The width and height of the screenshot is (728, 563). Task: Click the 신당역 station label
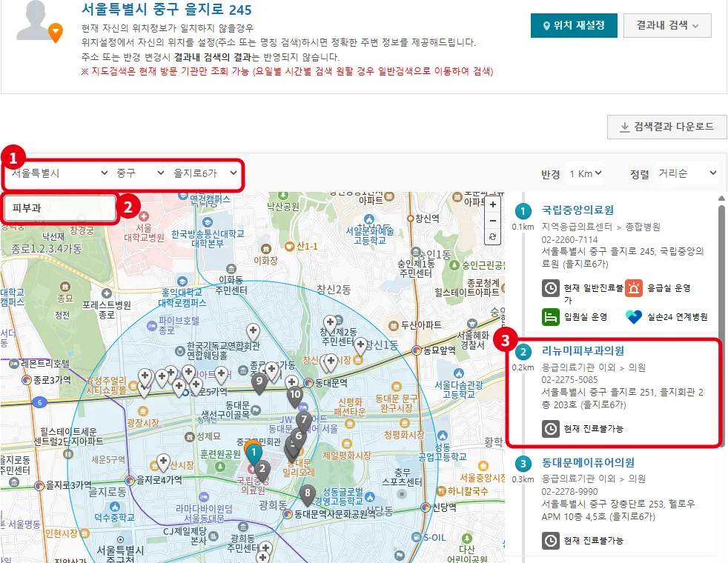(444, 507)
